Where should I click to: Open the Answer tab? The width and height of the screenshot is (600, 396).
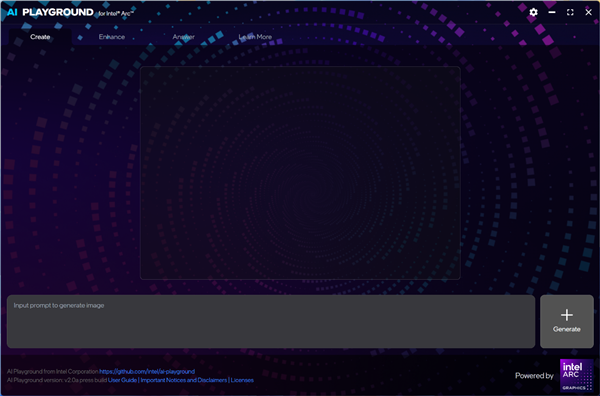[x=183, y=37]
